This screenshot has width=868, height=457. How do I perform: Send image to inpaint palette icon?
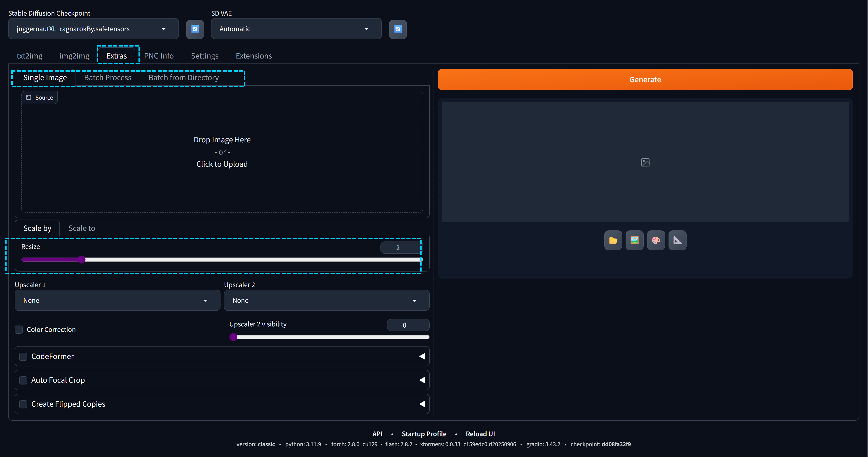[656, 240]
